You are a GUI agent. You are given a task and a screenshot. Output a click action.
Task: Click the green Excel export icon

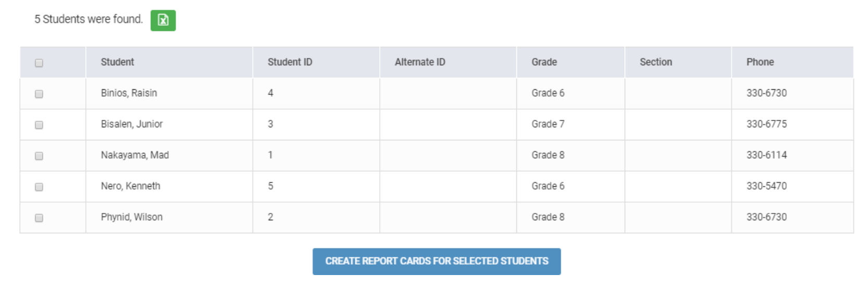pyautogui.click(x=163, y=20)
